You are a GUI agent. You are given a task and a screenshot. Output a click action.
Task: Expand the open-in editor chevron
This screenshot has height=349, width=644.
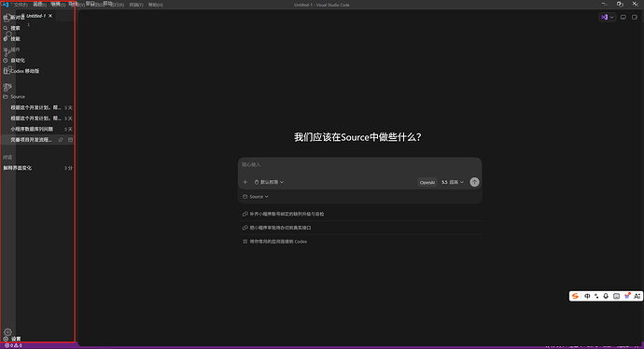click(611, 17)
